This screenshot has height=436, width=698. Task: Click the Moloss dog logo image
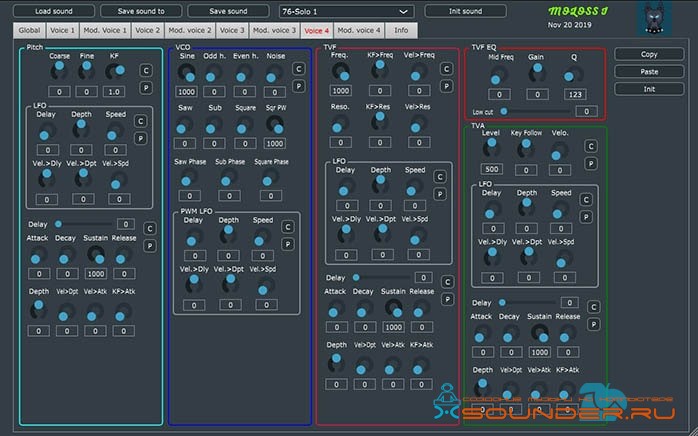coord(654,19)
